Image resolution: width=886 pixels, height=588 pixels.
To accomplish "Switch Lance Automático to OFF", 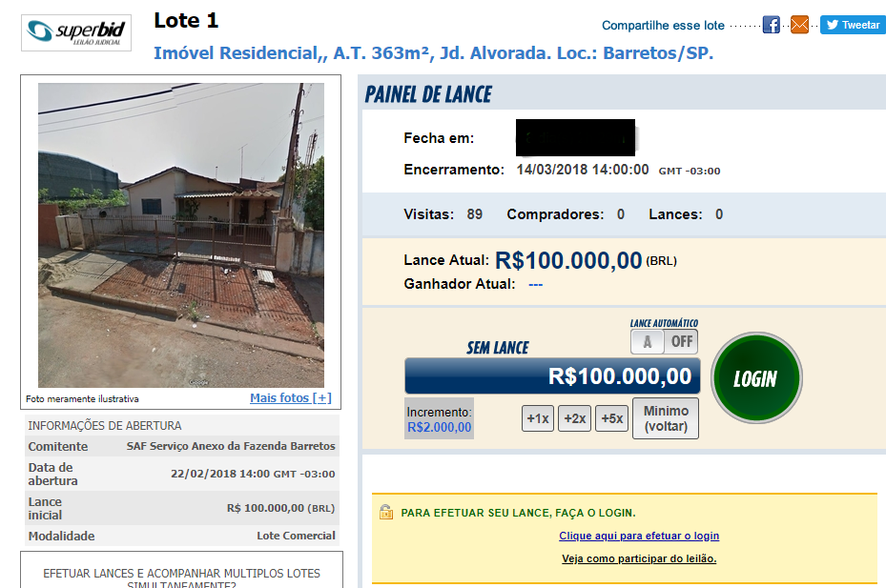I will coord(682,342).
